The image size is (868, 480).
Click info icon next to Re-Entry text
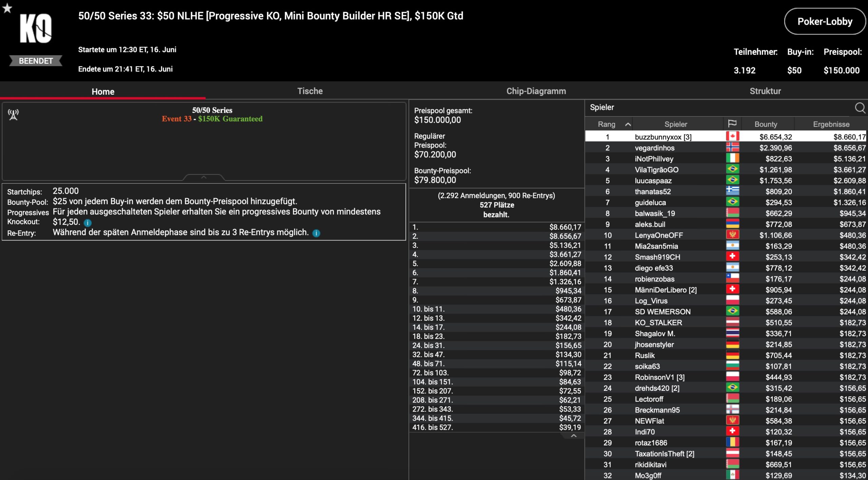coord(316,233)
